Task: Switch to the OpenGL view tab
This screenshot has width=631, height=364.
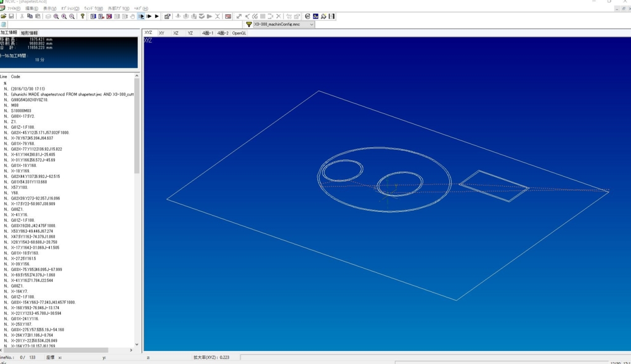Action: 239,33
